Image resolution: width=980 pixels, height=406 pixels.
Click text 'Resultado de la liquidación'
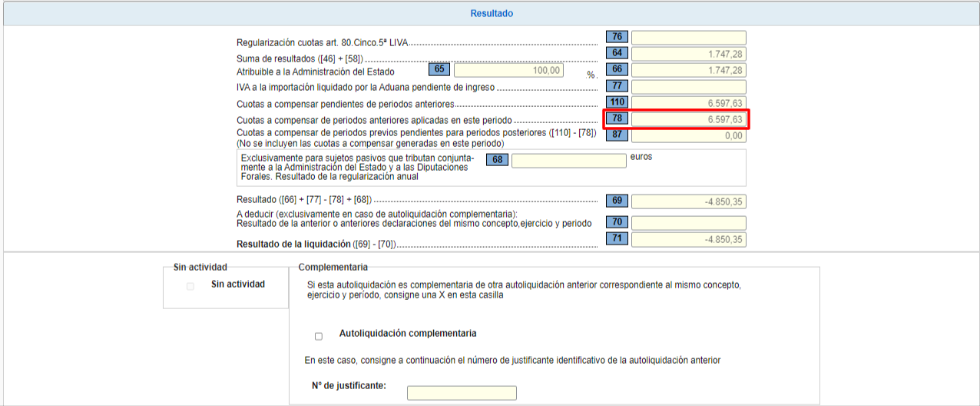click(x=293, y=245)
